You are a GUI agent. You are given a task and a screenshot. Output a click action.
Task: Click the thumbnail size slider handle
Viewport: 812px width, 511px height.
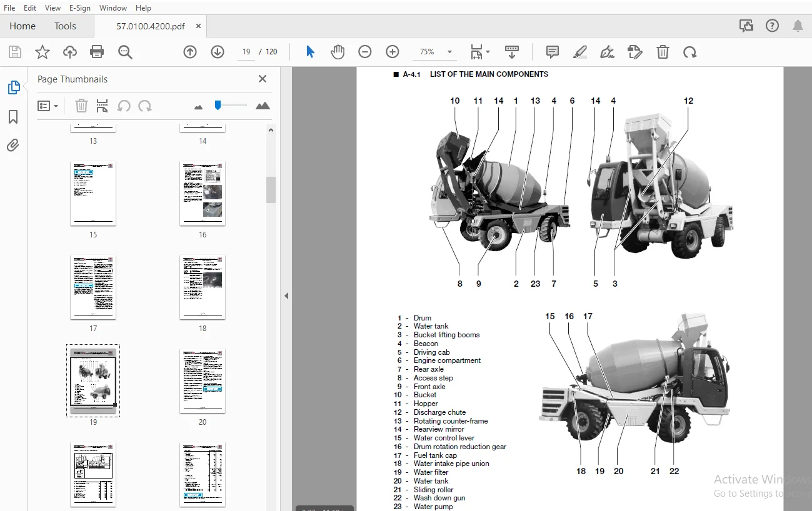point(218,105)
